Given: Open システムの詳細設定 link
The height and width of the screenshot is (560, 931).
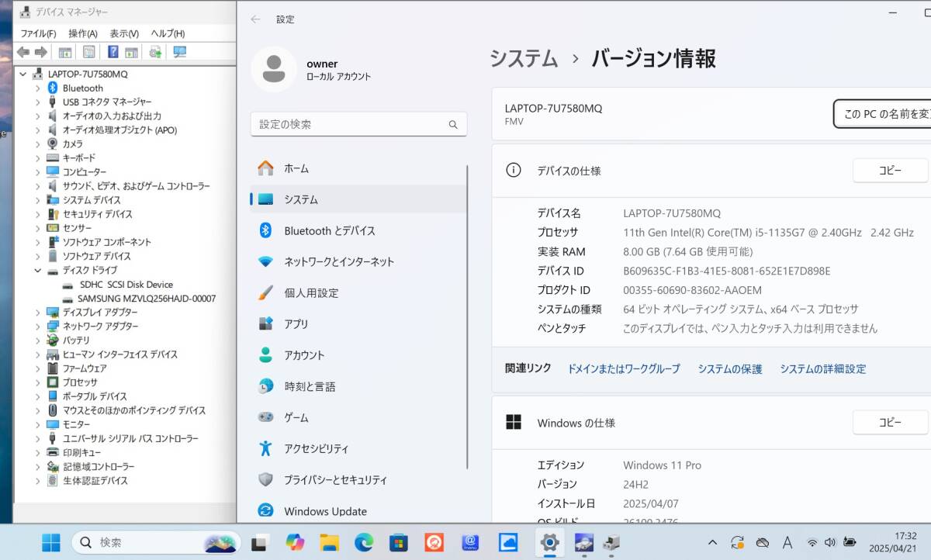Looking at the screenshot, I should (823, 369).
